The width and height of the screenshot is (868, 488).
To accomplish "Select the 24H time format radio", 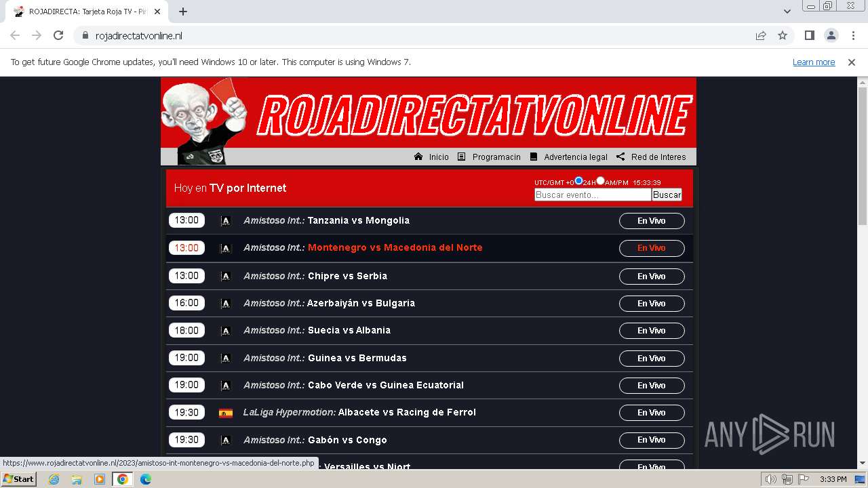I will coord(578,181).
